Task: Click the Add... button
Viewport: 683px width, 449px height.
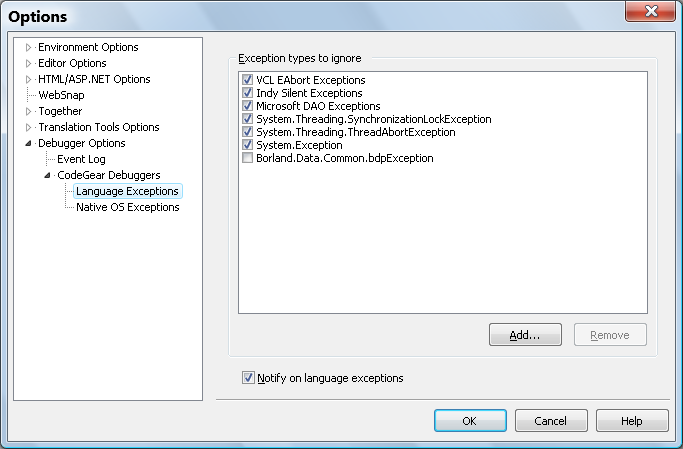Action: pos(525,335)
